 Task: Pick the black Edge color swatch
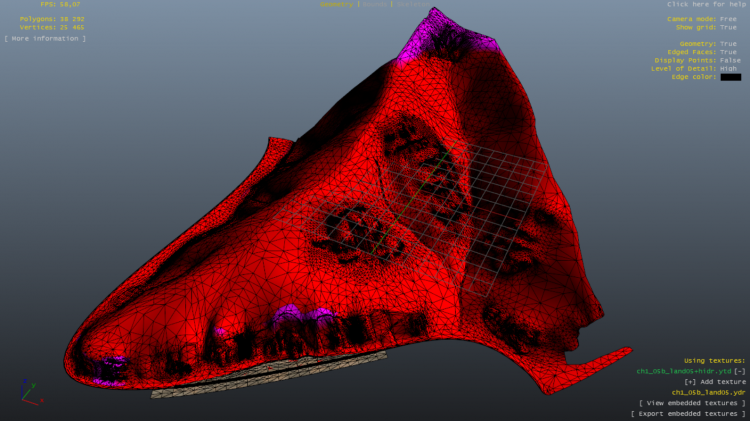730,77
